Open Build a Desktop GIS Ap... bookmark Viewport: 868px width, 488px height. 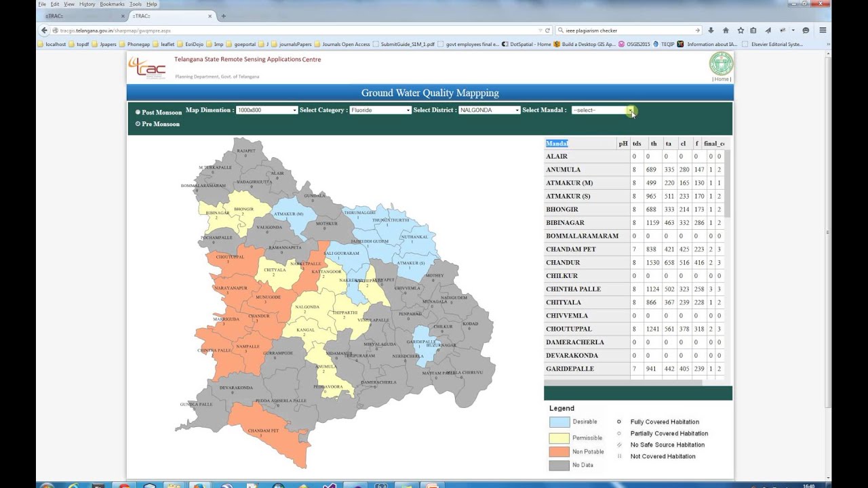585,45
